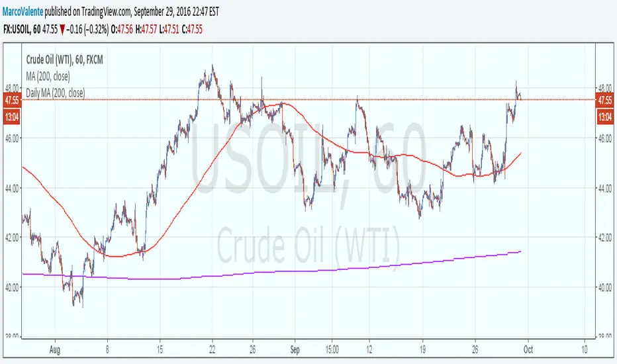Click the opening price value O:47.56
This screenshot has width=617, height=364.
pos(122,30)
